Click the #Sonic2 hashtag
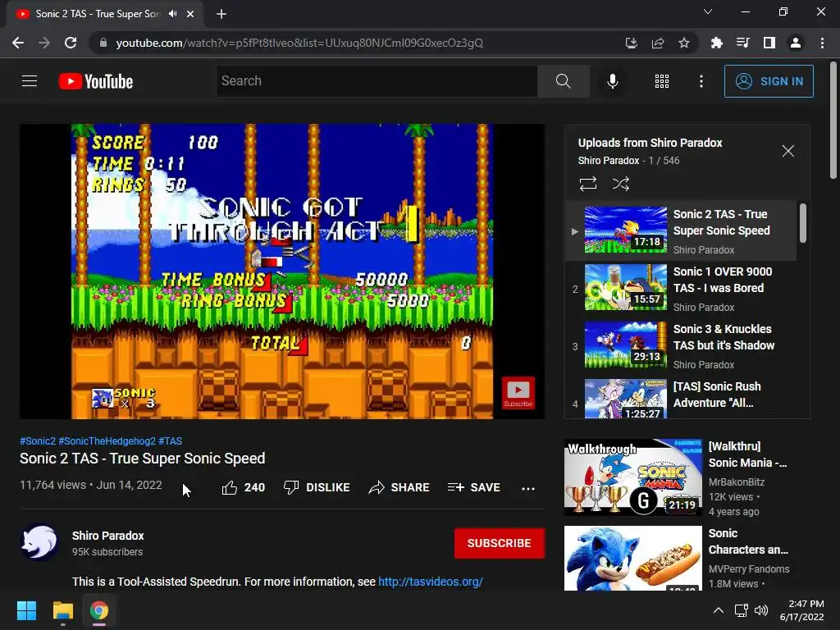Image resolution: width=840 pixels, height=630 pixels. pyautogui.click(x=38, y=441)
